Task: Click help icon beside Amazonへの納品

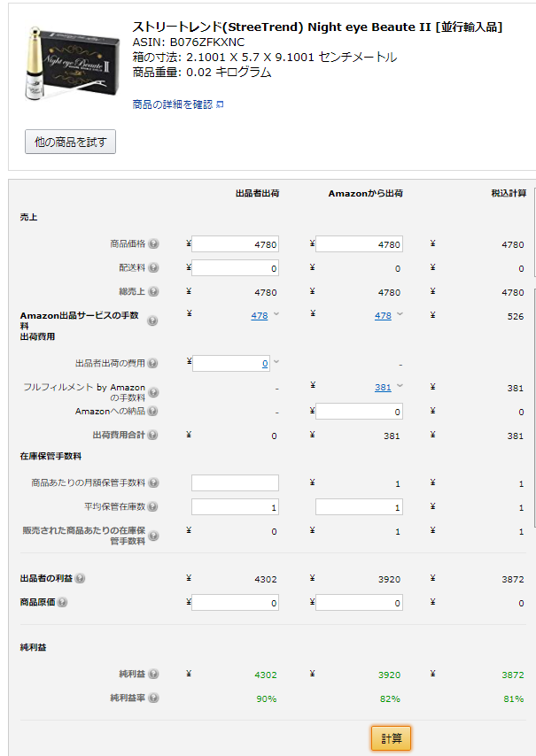Action: [x=154, y=412]
